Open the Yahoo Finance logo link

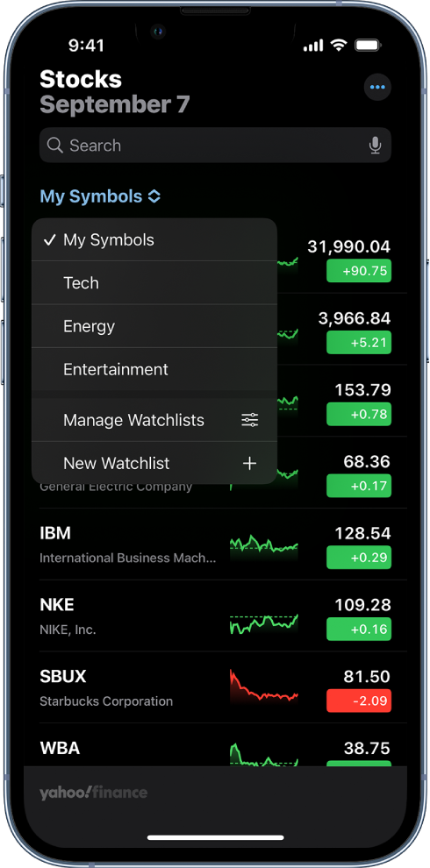tap(94, 793)
